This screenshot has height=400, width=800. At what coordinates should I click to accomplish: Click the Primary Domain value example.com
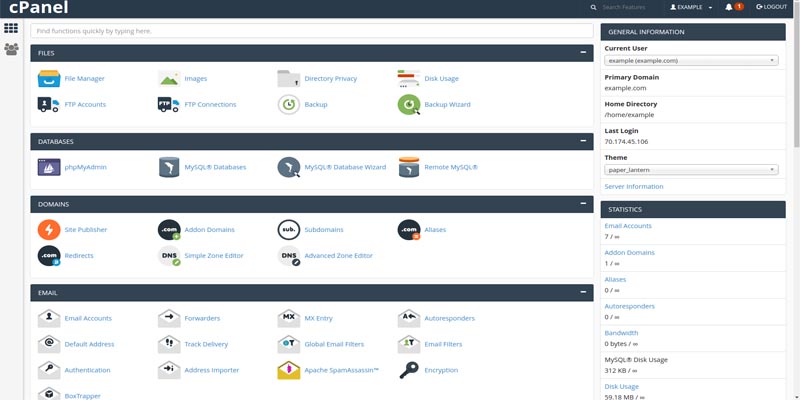pos(625,88)
